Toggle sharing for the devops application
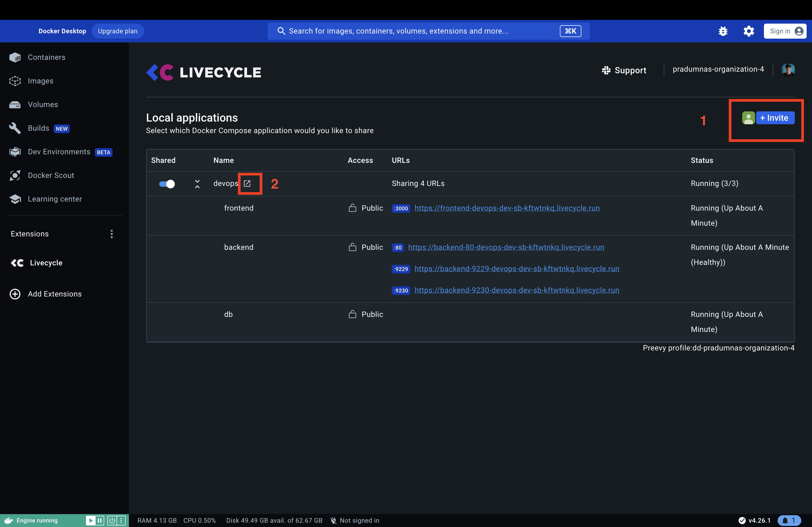The width and height of the screenshot is (812, 527). [166, 184]
